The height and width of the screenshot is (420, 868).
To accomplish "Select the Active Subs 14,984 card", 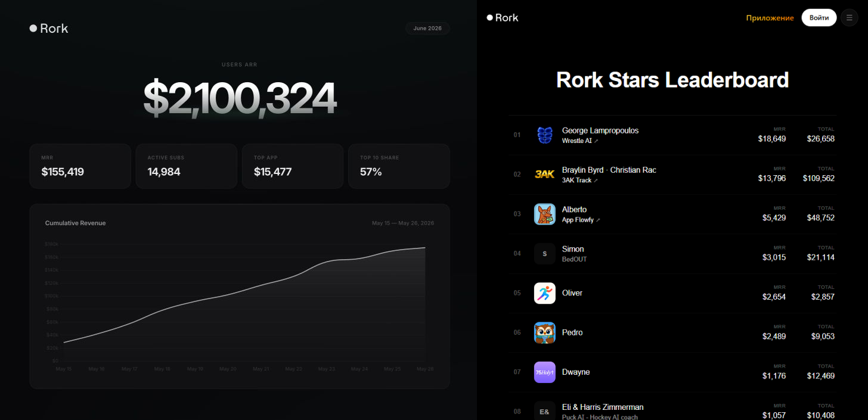I will tap(186, 166).
